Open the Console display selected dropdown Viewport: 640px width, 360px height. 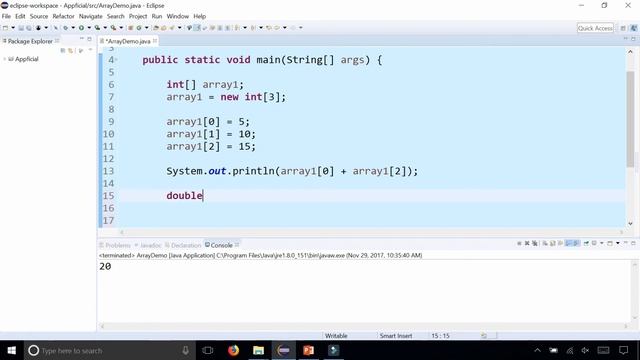(x=602, y=243)
